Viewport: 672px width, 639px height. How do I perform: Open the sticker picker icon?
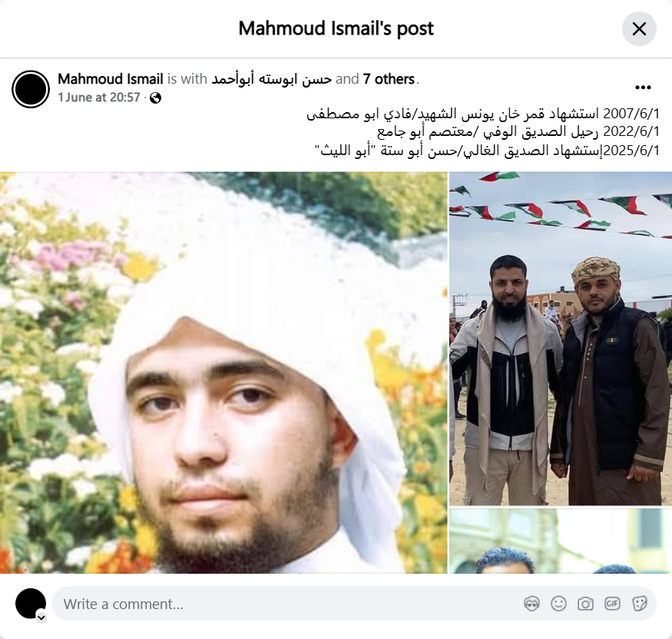(640, 604)
